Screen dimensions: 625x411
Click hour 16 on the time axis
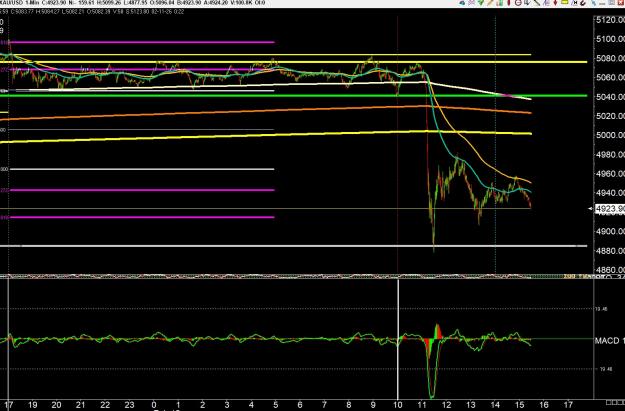[544, 405]
